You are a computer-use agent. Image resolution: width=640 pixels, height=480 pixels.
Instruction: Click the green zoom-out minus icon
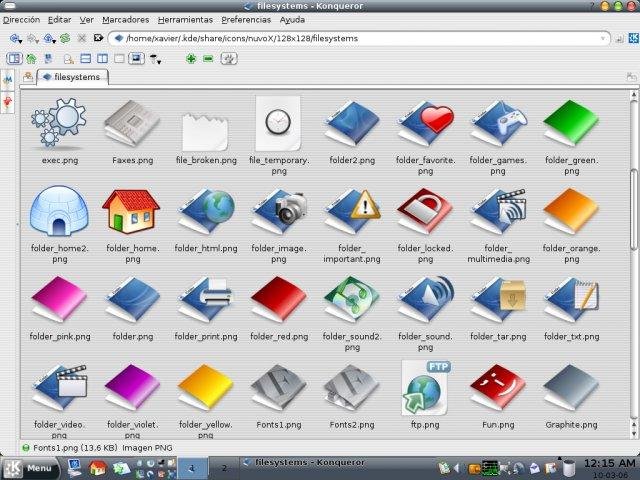pyautogui.click(x=208, y=59)
